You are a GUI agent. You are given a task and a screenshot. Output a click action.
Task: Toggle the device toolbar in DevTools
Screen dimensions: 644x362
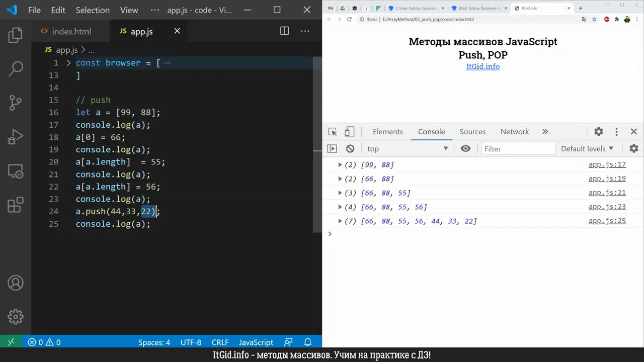pyautogui.click(x=349, y=131)
